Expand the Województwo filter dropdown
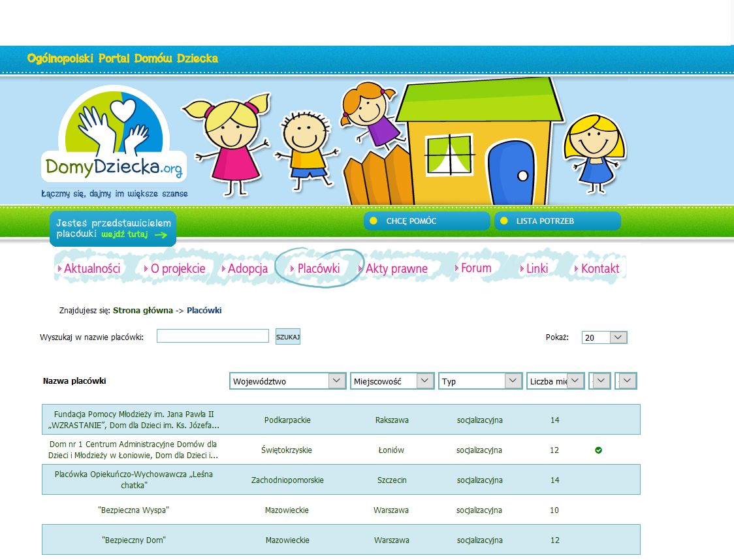734x560 pixels. click(x=287, y=381)
